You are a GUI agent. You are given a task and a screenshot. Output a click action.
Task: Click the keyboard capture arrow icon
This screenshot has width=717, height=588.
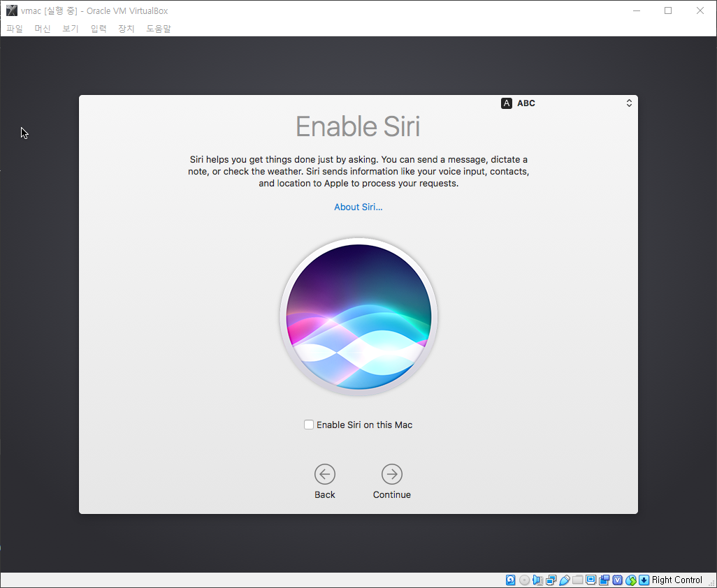(644, 580)
